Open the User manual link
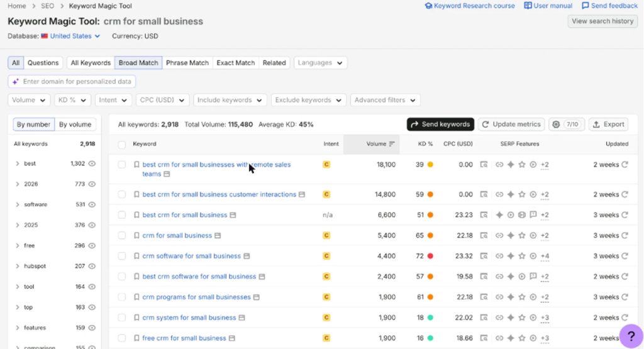The height and width of the screenshot is (349, 644). click(548, 6)
